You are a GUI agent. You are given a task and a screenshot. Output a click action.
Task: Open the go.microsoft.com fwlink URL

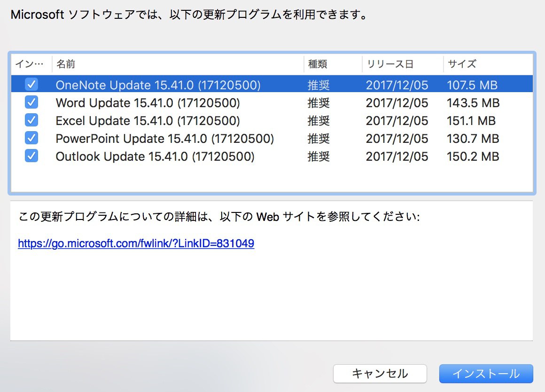coord(136,243)
